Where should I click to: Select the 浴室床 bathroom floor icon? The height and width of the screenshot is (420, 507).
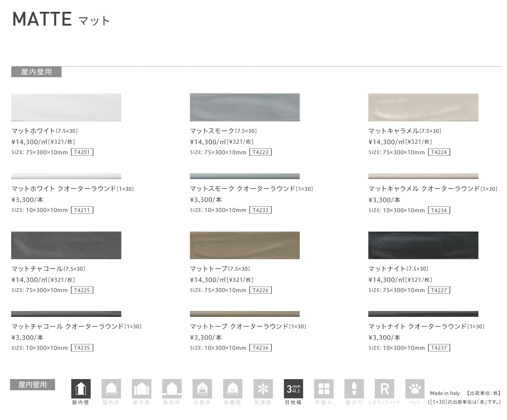coord(202,388)
